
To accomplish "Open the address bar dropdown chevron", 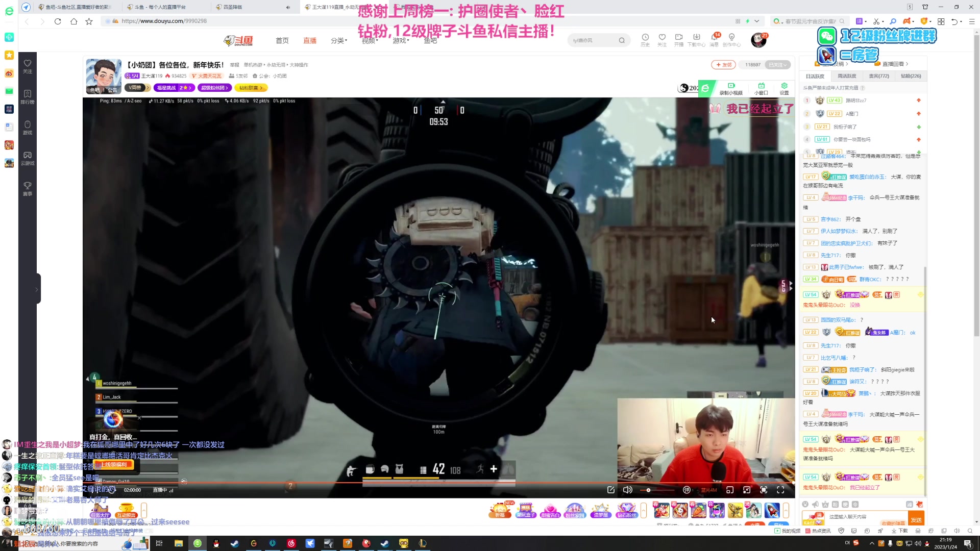I will [x=757, y=21].
